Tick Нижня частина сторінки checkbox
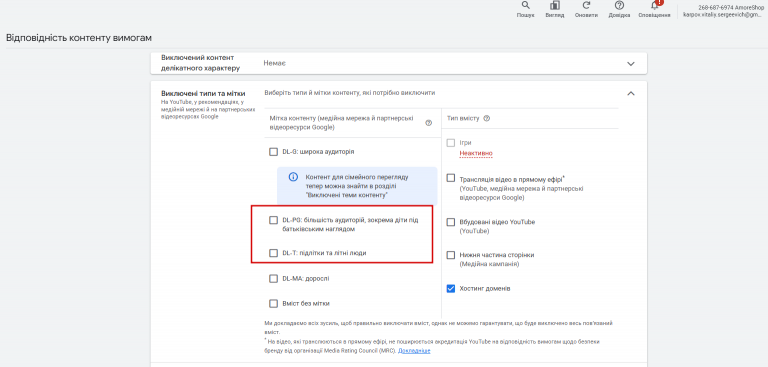 click(x=451, y=255)
